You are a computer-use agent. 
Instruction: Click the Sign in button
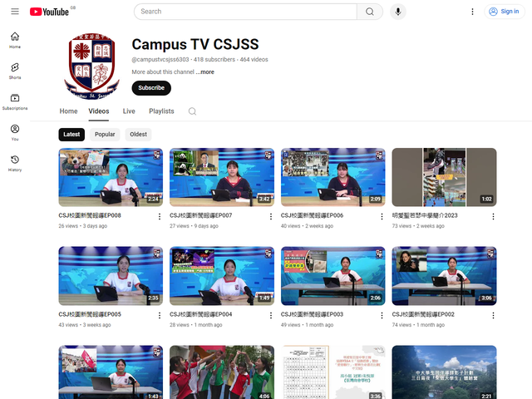504,12
